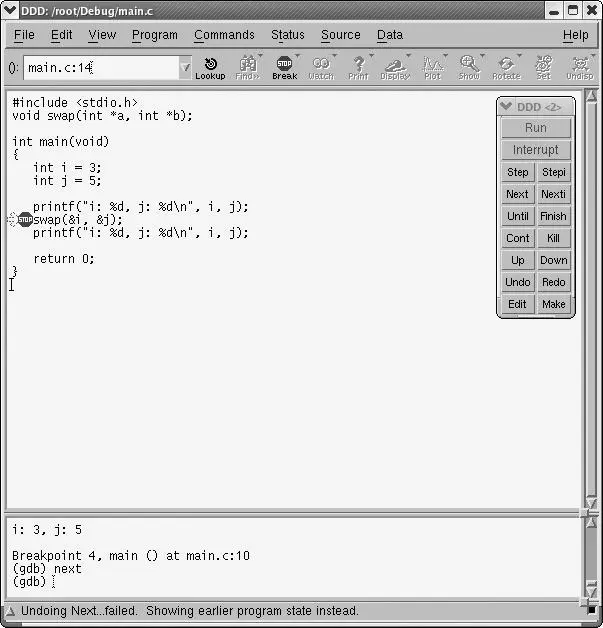Expand the DDD command tool panel arrow

[506, 106]
